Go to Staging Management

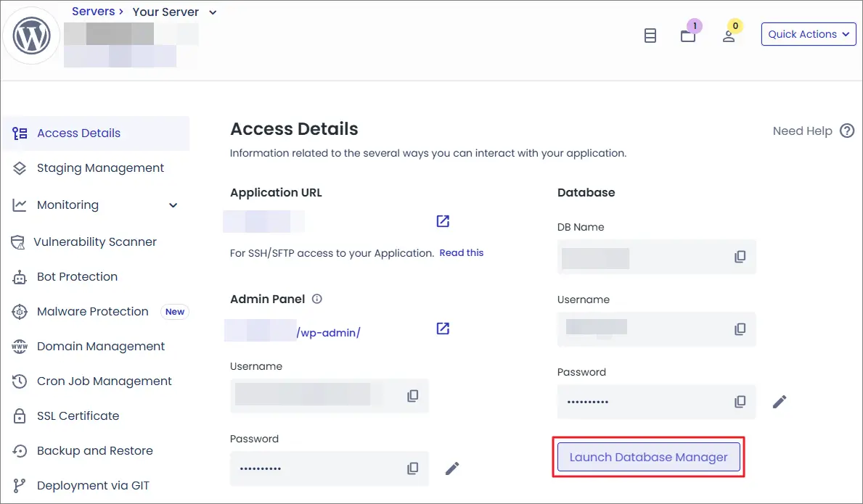[100, 168]
